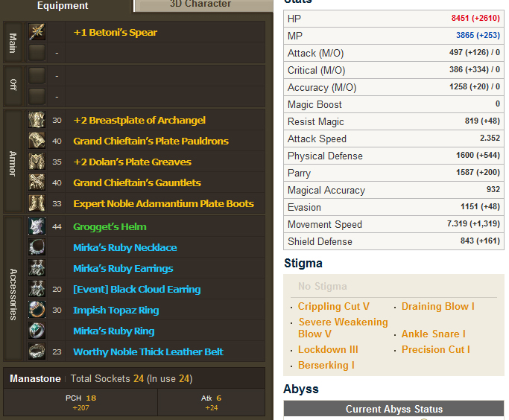
Task: Click the Adamantium Plate Boots icon
Action: point(37,203)
